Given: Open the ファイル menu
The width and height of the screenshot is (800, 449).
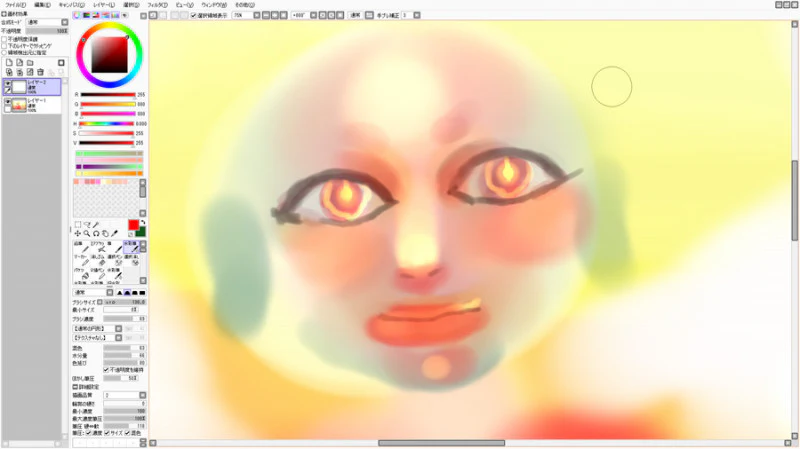Looking at the screenshot, I should pyautogui.click(x=15, y=4).
